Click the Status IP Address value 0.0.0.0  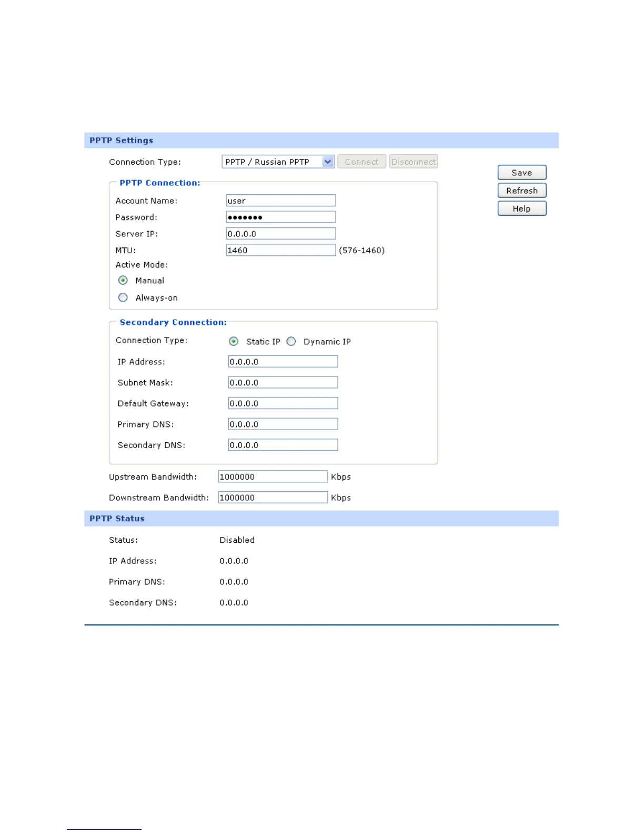(x=234, y=561)
